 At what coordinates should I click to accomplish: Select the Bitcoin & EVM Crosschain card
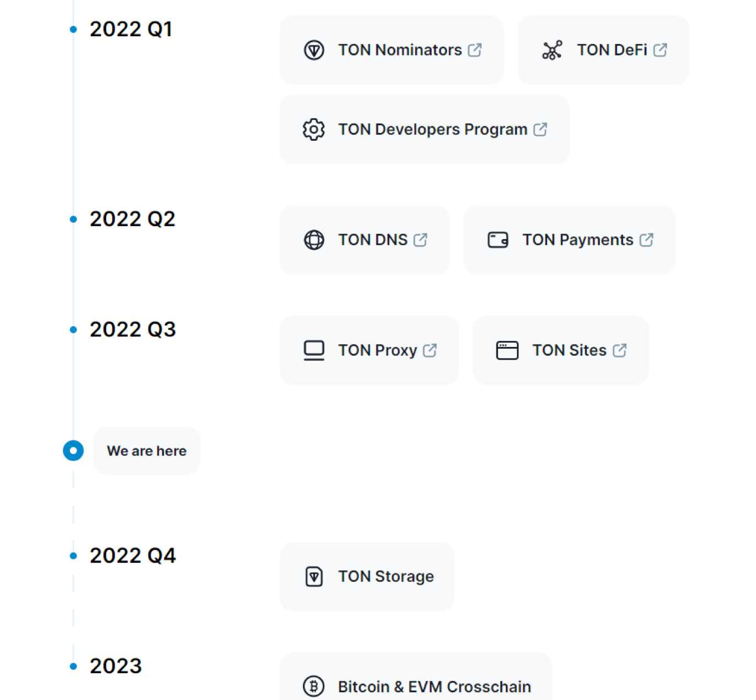coord(416,677)
